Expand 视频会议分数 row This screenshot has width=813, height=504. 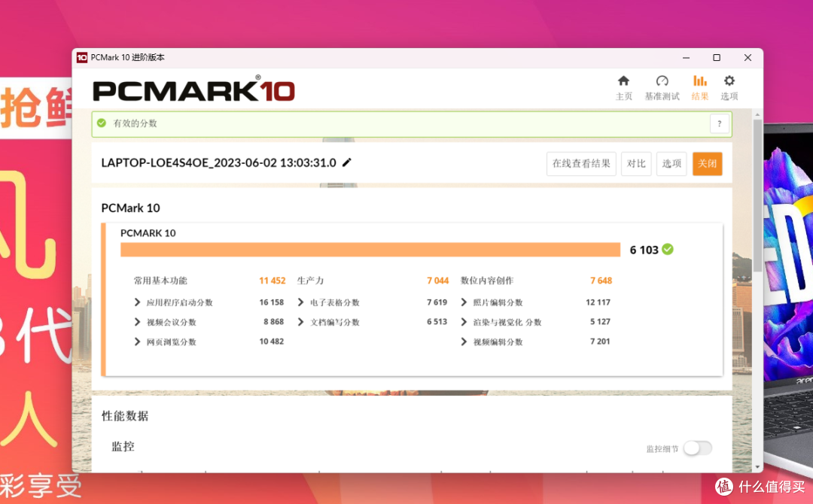coord(138,322)
